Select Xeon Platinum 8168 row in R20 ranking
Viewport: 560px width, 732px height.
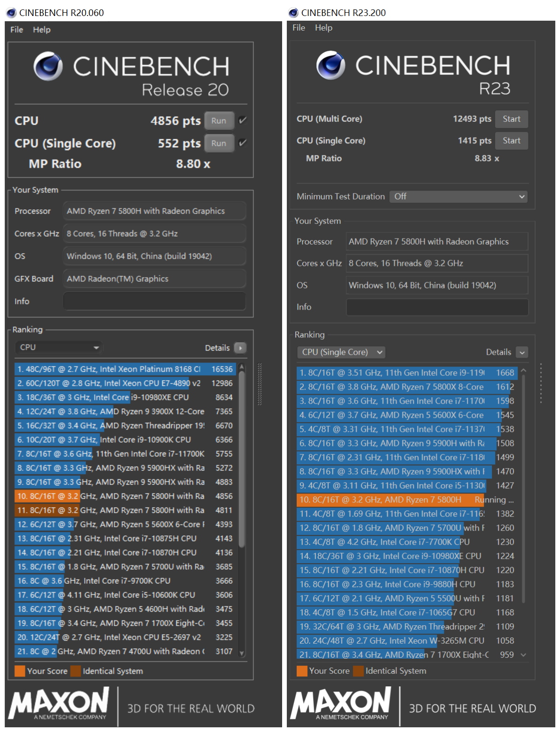click(126, 369)
